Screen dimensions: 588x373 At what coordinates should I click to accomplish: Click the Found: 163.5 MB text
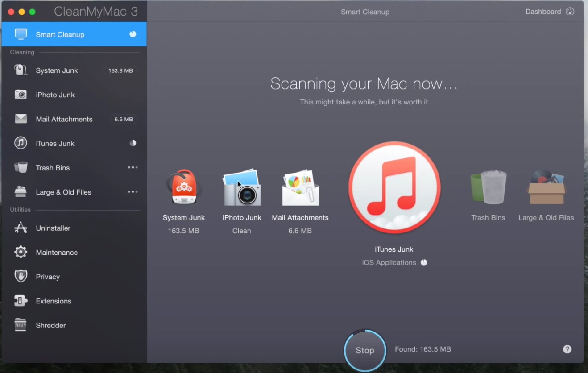(x=423, y=349)
